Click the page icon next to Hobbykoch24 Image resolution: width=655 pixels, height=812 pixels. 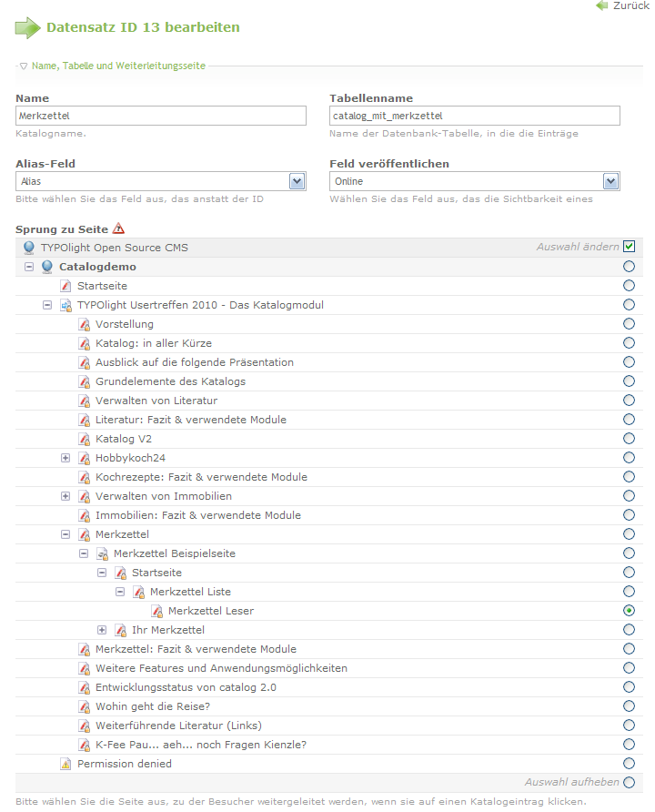84,458
